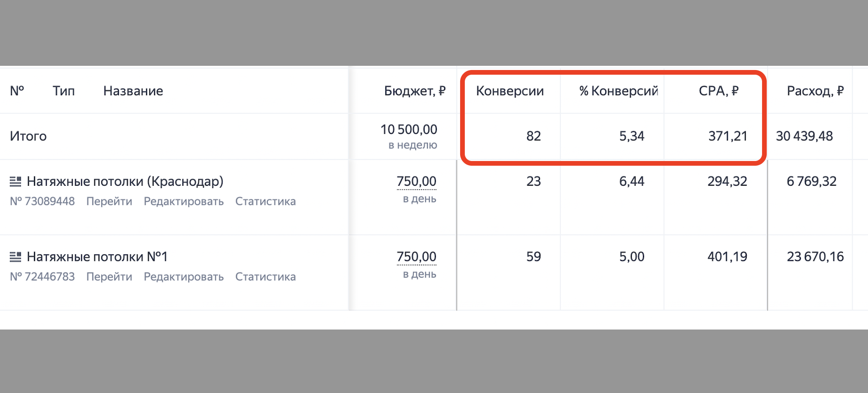Screen dimensions: 868x393
Task: Click Перейти for campaign № 73089448
Action: pos(109,201)
